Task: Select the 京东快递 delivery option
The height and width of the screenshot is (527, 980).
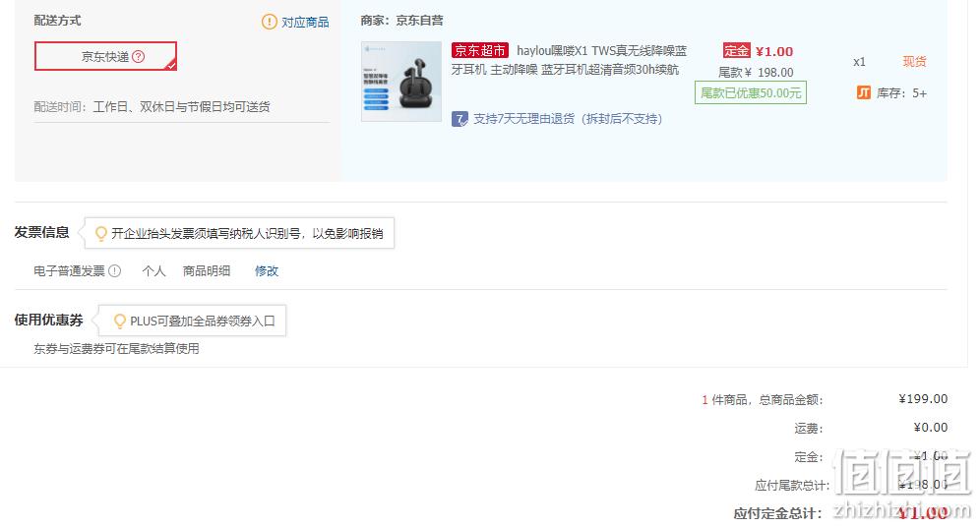Action: (105, 56)
